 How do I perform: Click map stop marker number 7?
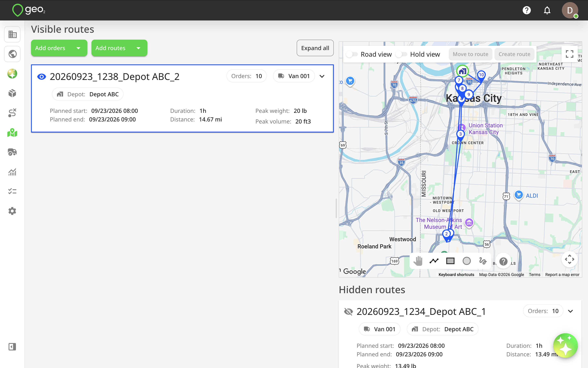pyautogui.click(x=459, y=80)
